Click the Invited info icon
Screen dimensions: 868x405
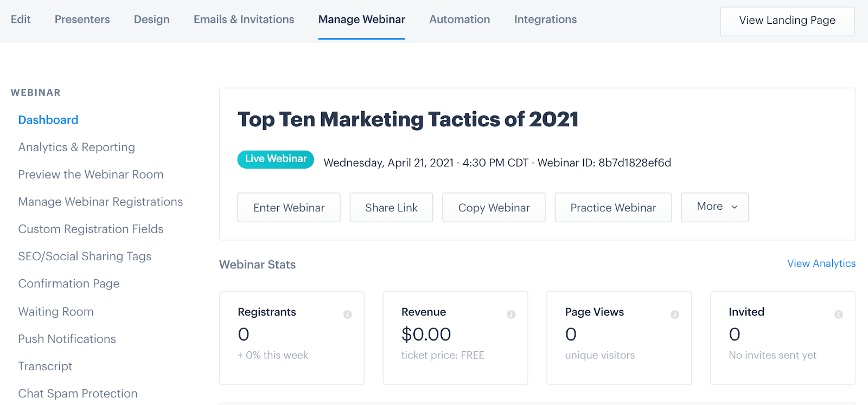coord(839,314)
